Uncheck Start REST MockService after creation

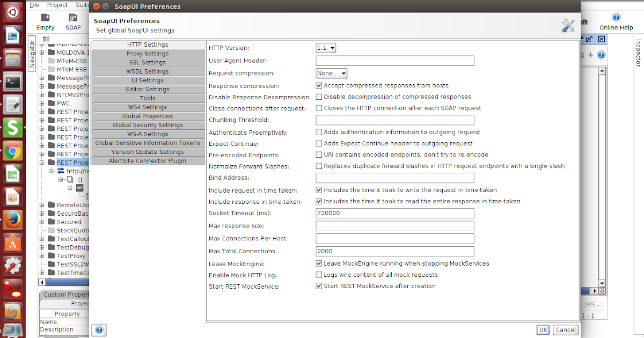point(319,286)
